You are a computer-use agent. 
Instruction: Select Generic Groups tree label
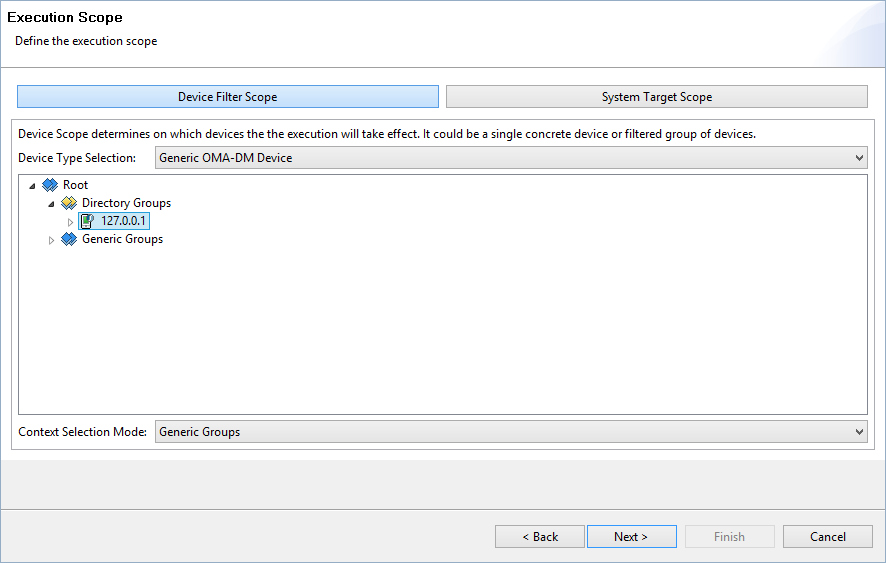click(122, 239)
